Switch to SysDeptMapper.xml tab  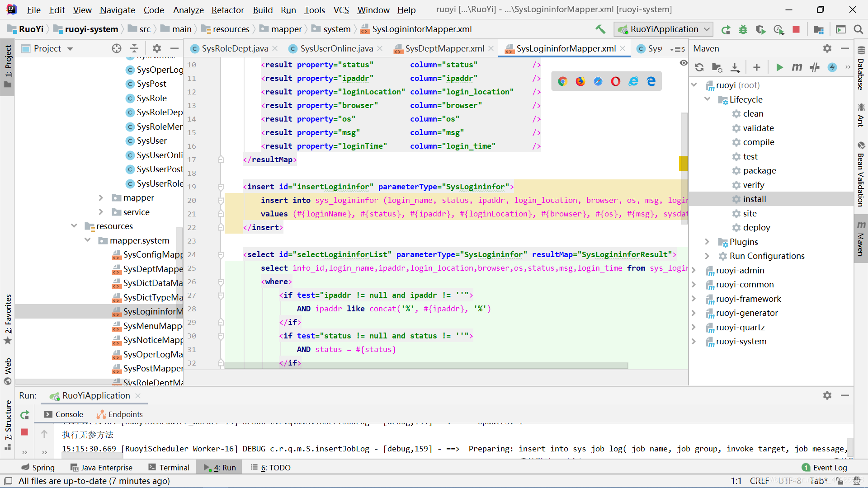tap(444, 48)
